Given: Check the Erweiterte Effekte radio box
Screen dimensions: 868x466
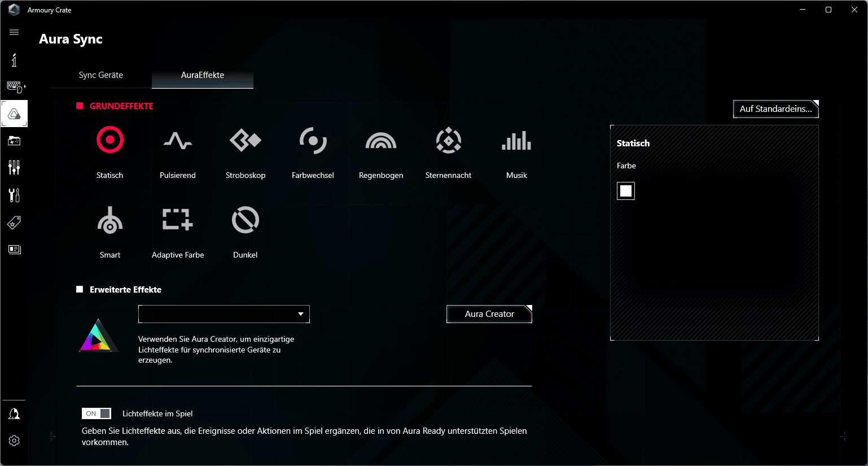Looking at the screenshot, I should (80, 289).
